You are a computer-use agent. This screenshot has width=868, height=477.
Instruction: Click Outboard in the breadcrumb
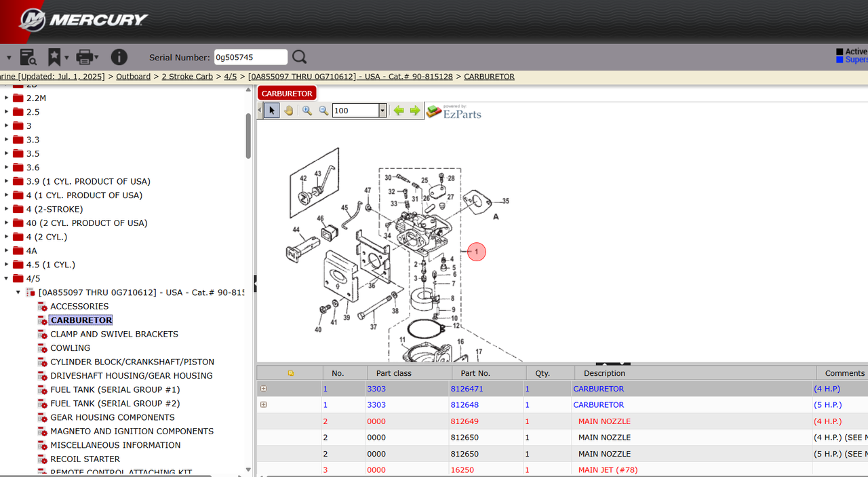tap(133, 77)
